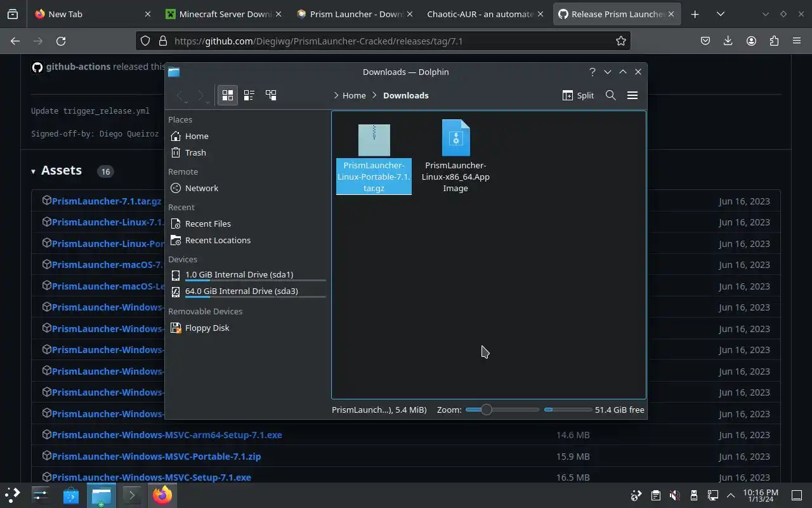Viewport: 812px width, 508px height.
Task: Open Dolphin hamburger menu
Action: click(632, 95)
